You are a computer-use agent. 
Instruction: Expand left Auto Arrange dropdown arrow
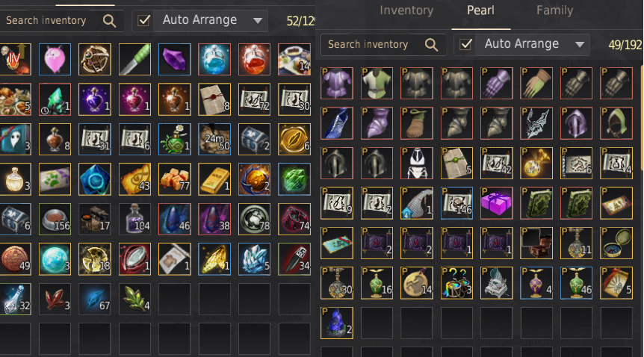point(258,21)
